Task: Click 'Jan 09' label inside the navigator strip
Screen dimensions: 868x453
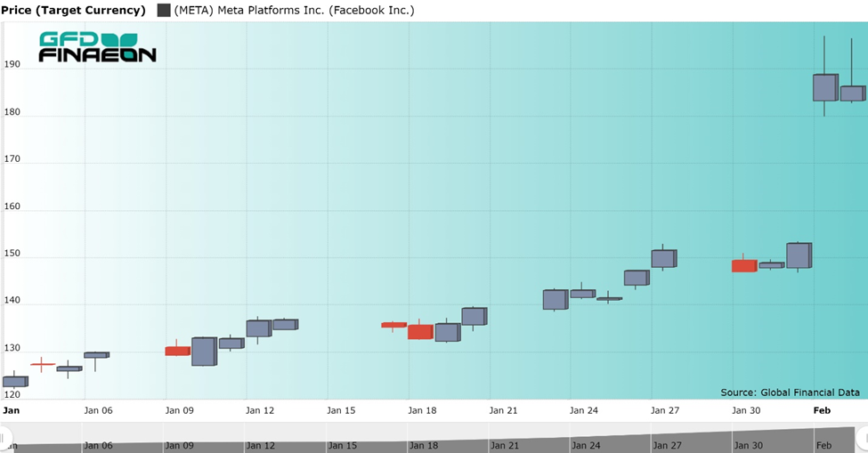Action: (x=179, y=445)
